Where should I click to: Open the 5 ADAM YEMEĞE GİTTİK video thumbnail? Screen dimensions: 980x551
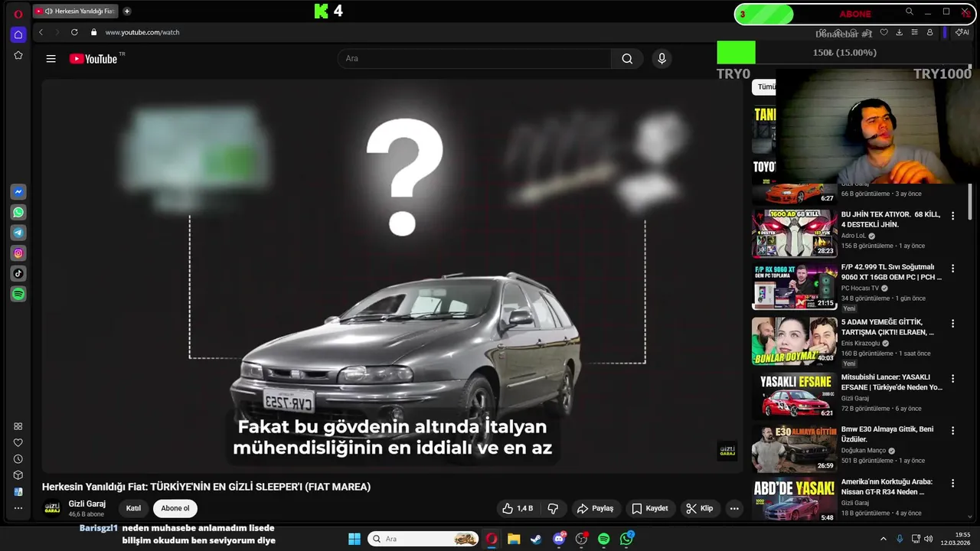coord(794,341)
